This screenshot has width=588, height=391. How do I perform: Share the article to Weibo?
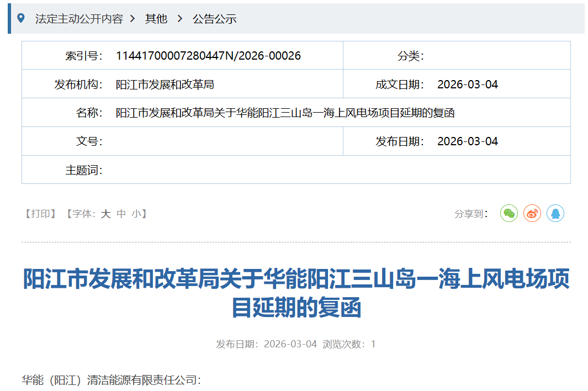pyautogui.click(x=532, y=214)
